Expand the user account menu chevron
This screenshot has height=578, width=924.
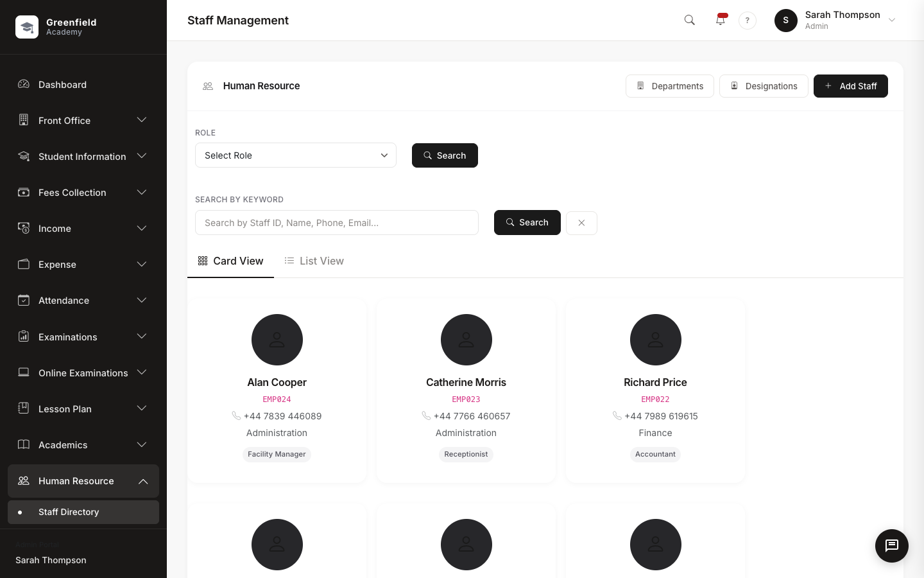coord(892,21)
